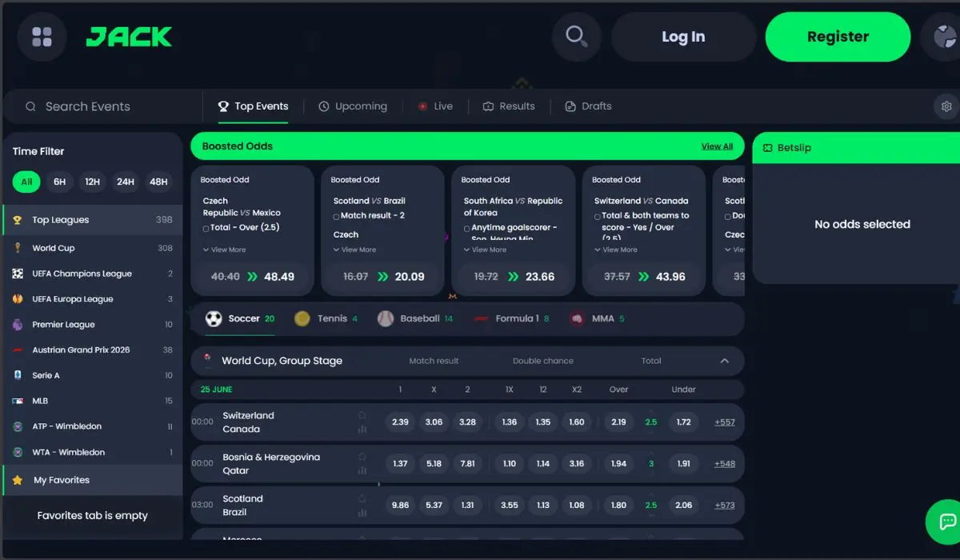Select boosted odd 23.66 for South Africa vs Korea
This screenshot has width=960, height=560.
[x=513, y=277]
